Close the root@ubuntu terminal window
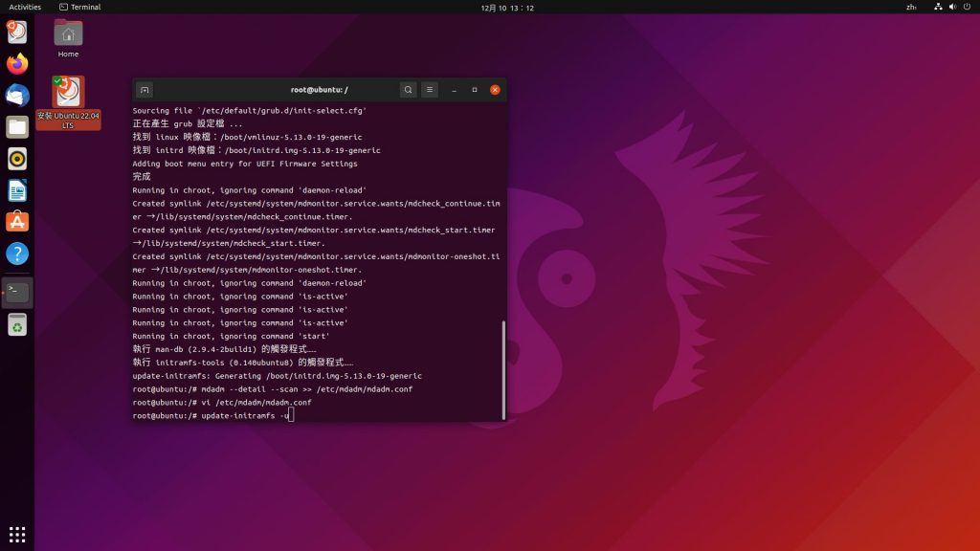 495,90
